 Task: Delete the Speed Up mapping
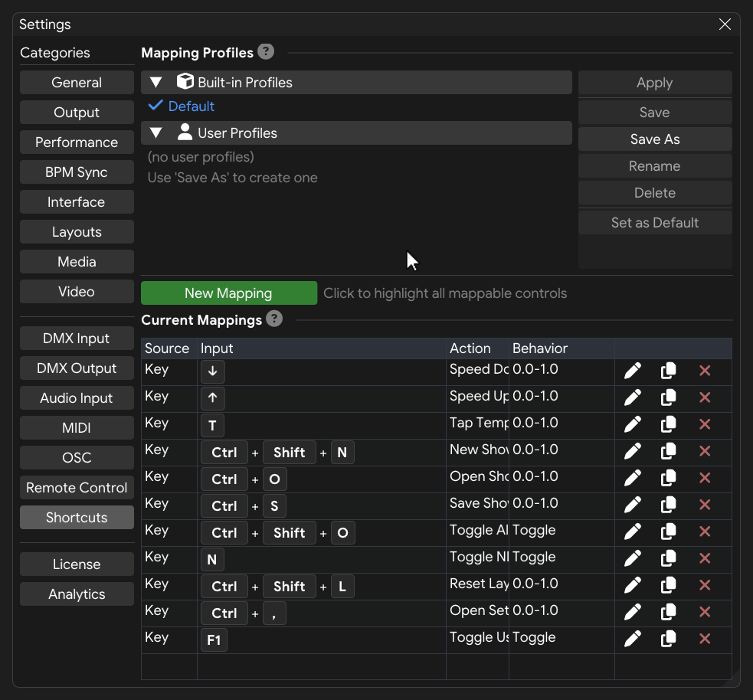click(x=705, y=397)
